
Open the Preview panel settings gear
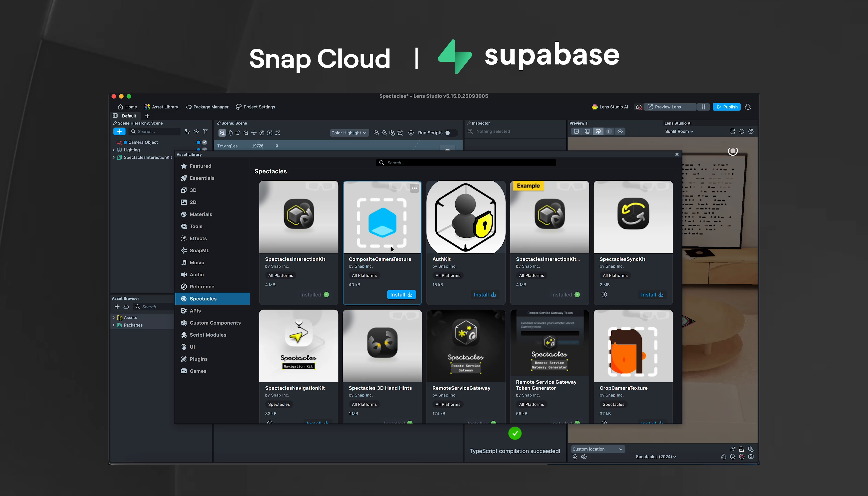pyautogui.click(x=751, y=131)
